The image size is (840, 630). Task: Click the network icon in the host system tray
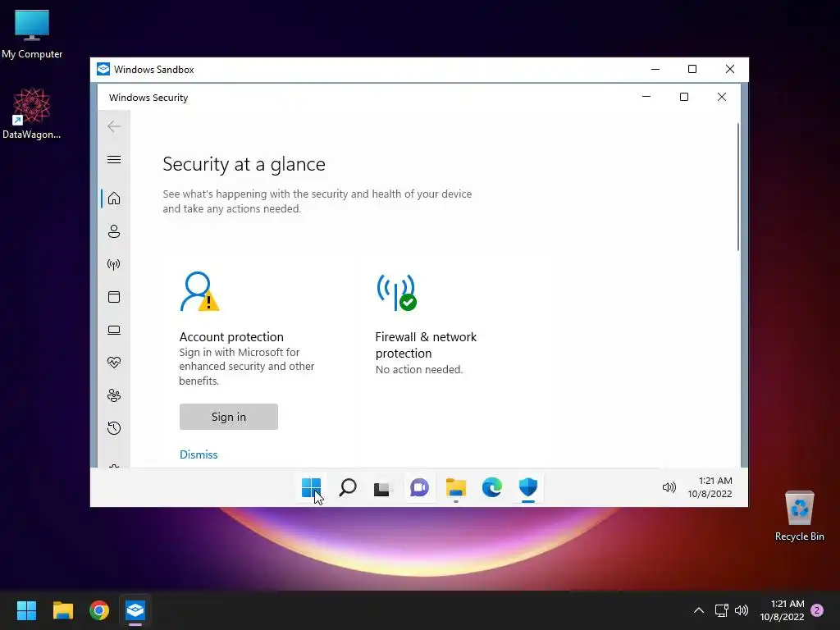(722, 610)
